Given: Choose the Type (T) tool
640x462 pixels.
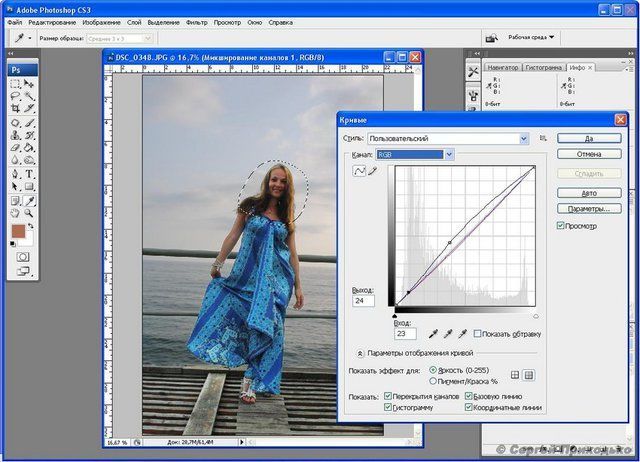Looking at the screenshot, I should point(30,173).
